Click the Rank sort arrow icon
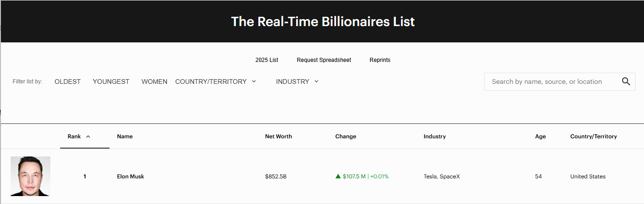Screen dimensions: 644x204 click(88, 136)
